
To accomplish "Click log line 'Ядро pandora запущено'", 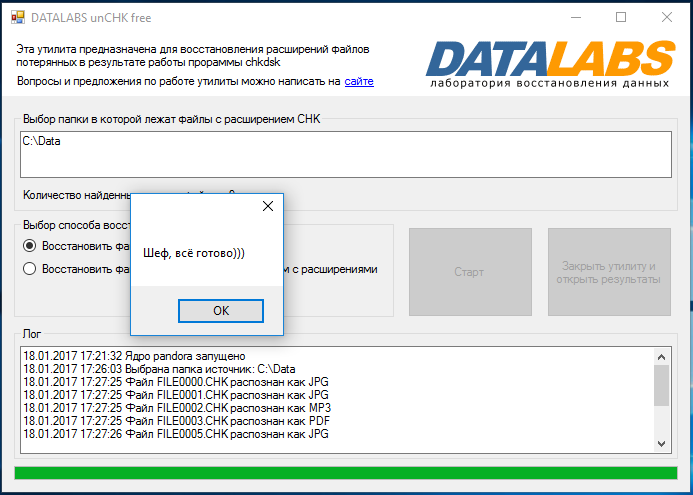I will point(134,356).
